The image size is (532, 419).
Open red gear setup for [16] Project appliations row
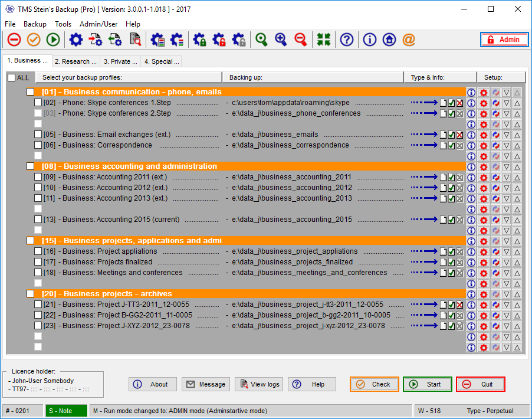[x=484, y=252]
